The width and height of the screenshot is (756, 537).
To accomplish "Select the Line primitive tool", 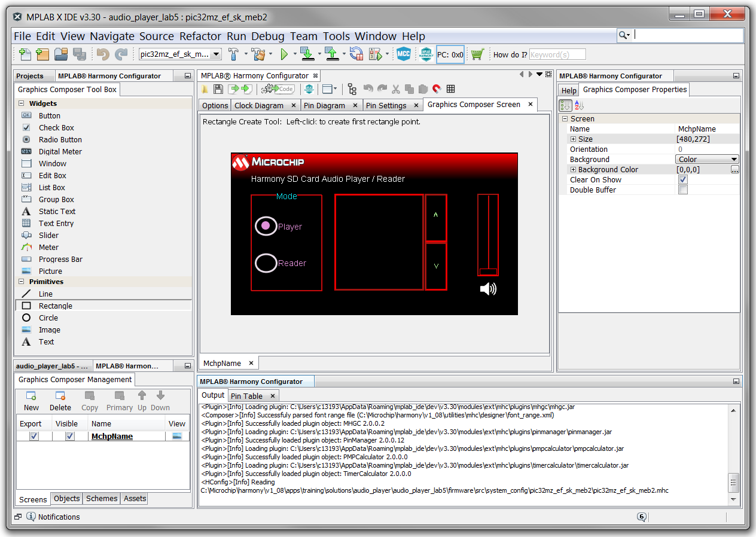I will tap(103, 294).
